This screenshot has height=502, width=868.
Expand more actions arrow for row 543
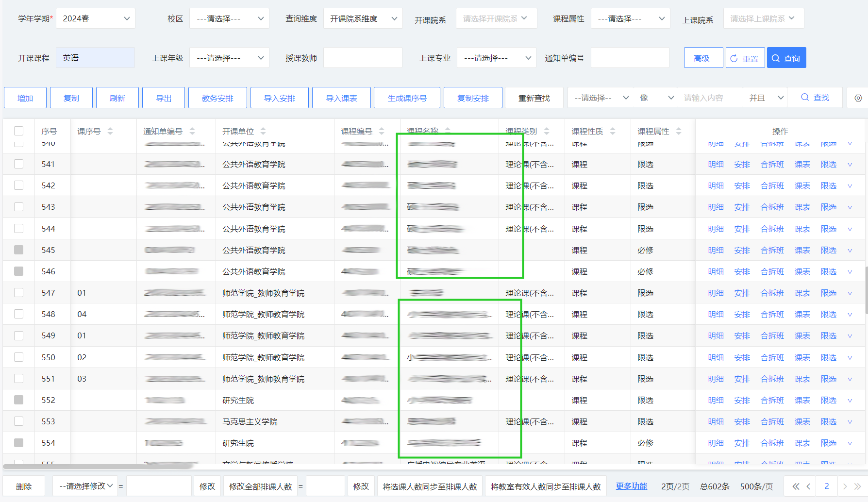[x=850, y=207]
